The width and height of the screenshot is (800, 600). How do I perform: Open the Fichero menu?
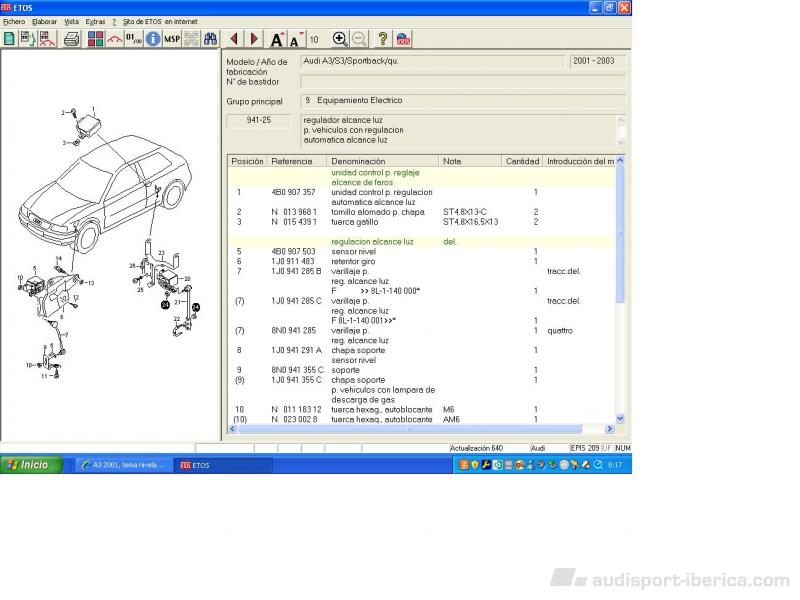click(x=14, y=21)
